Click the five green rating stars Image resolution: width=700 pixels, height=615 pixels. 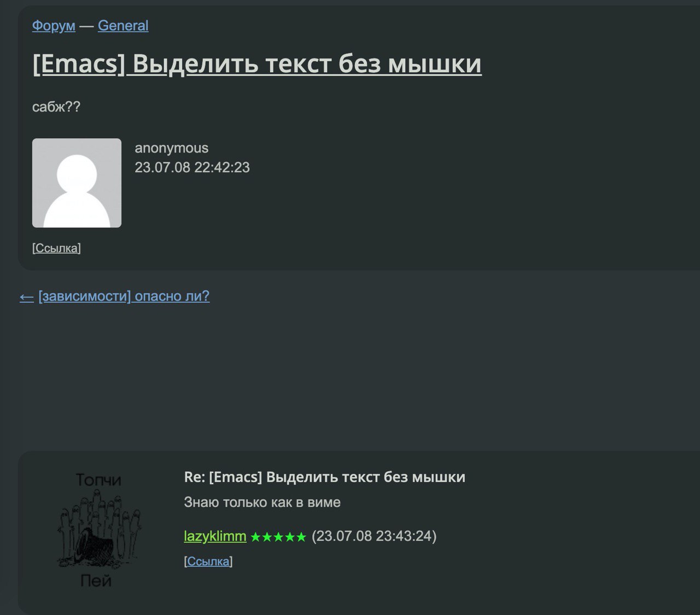(278, 537)
